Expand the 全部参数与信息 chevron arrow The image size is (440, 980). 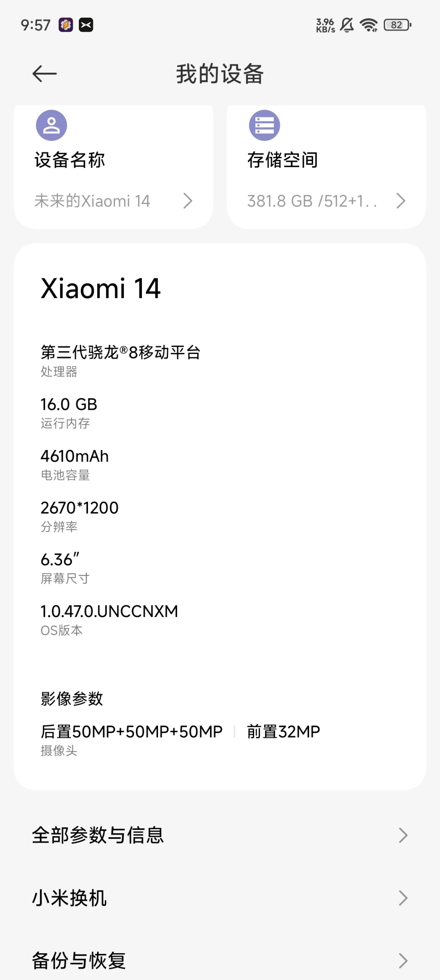point(403,835)
